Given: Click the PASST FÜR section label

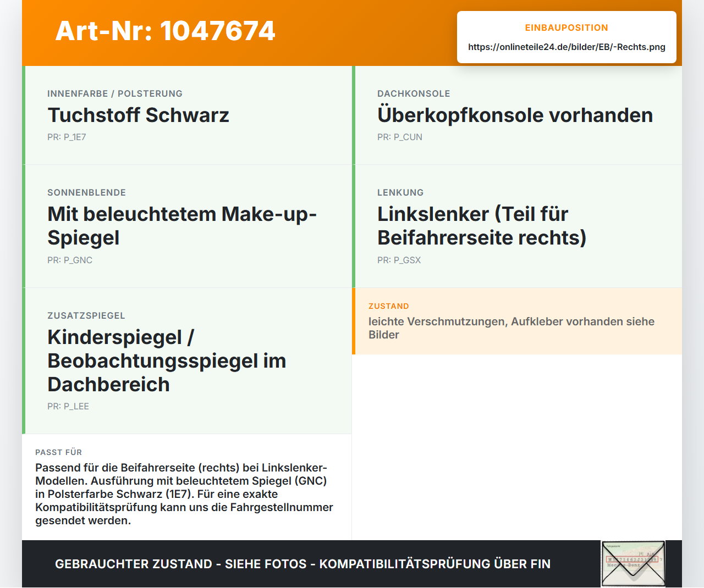Looking at the screenshot, I should [x=58, y=452].
